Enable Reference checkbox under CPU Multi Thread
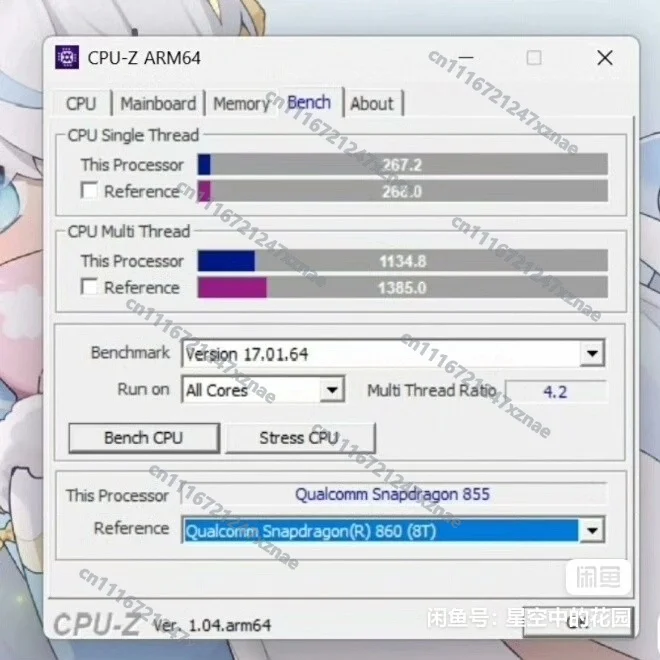 89,287
